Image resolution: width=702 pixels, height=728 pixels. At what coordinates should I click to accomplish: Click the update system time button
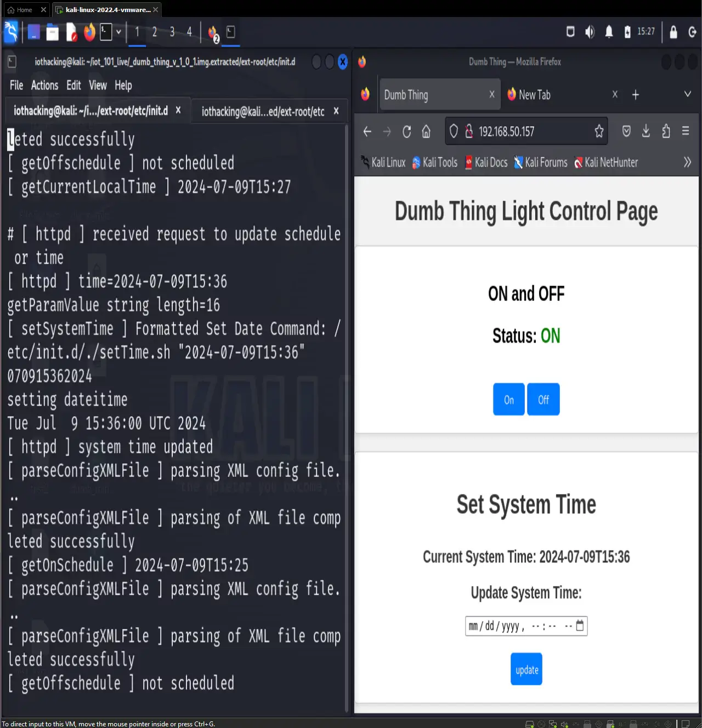click(526, 669)
